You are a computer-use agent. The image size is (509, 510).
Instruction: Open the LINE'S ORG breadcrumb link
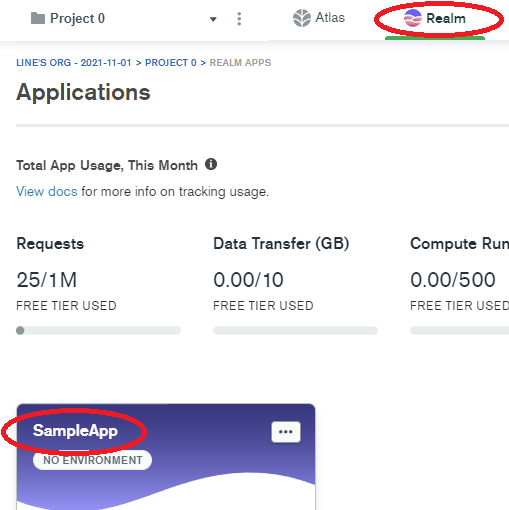point(74,63)
